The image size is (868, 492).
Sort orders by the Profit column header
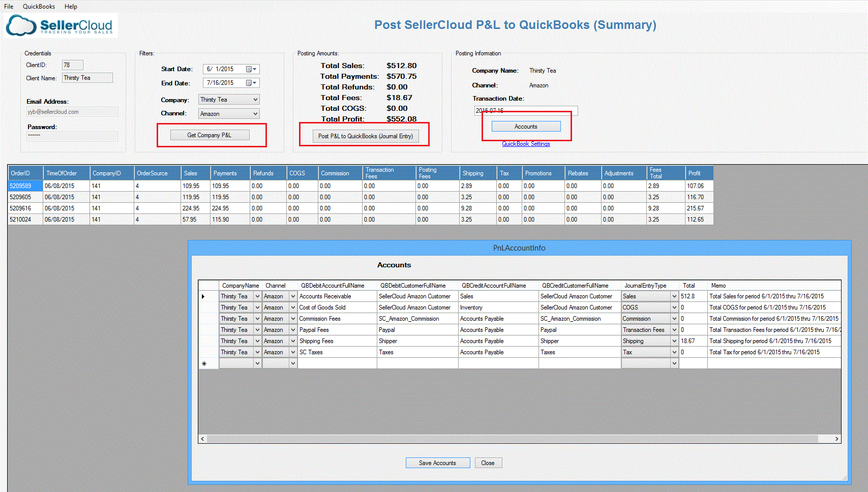[x=699, y=173]
